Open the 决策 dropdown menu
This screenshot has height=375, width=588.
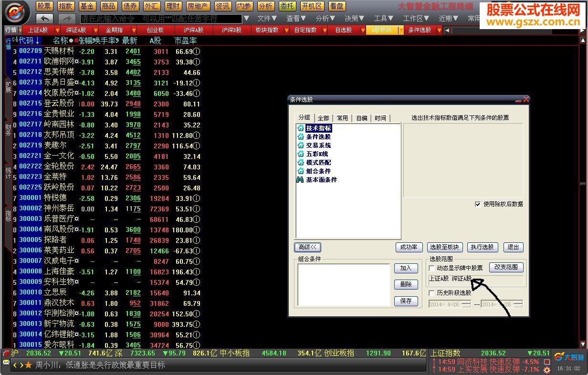(355, 19)
